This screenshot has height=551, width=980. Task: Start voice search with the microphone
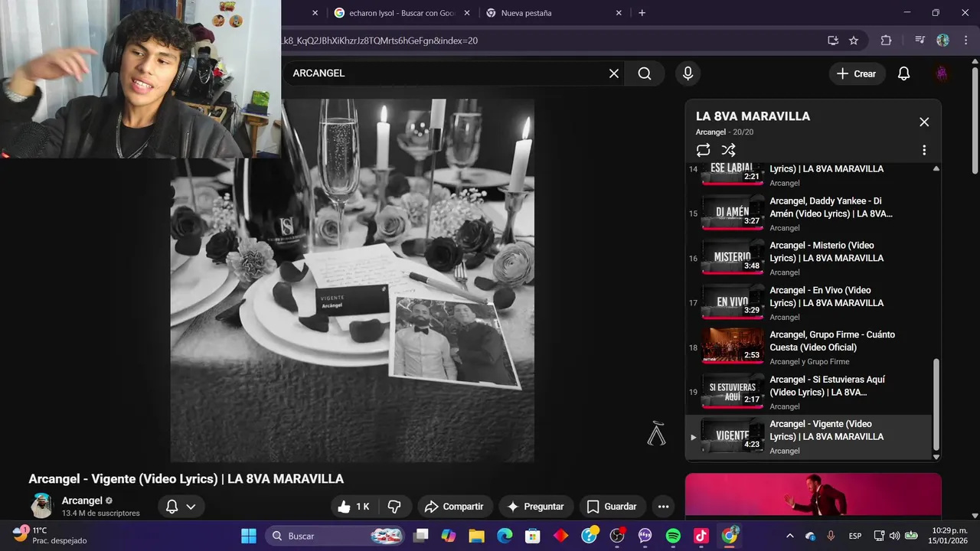688,73
